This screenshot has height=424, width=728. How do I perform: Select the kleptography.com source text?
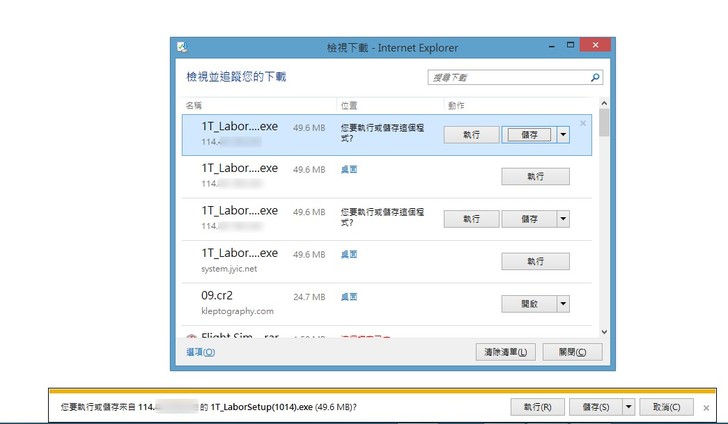(x=237, y=311)
